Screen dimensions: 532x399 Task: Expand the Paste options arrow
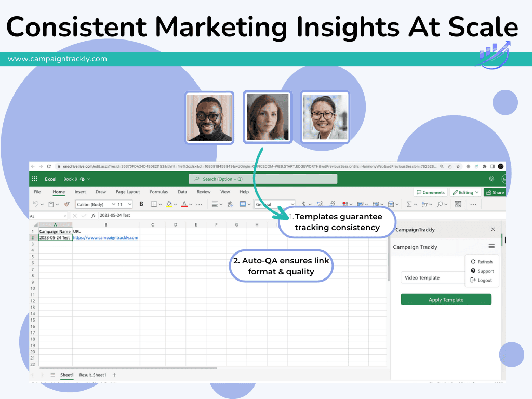[57, 204]
